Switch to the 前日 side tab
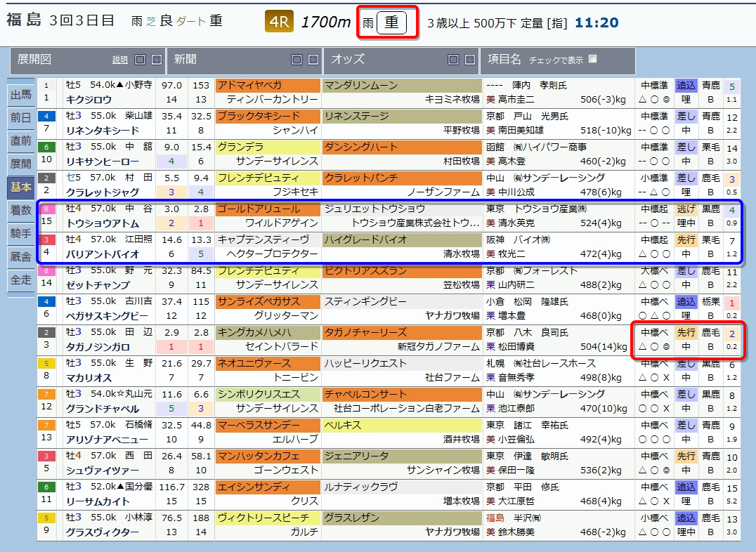This screenshot has height=552, width=756. tap(21, 117)
